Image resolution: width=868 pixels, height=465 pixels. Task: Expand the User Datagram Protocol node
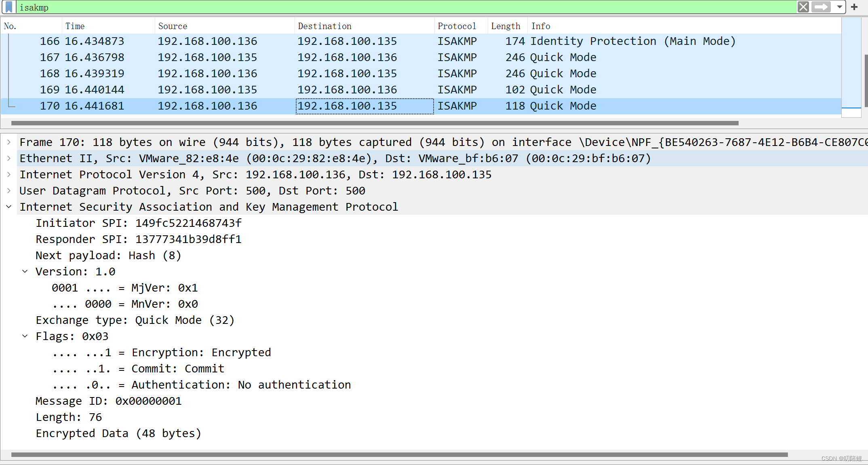pyautogui.click(x=9, y=191)
